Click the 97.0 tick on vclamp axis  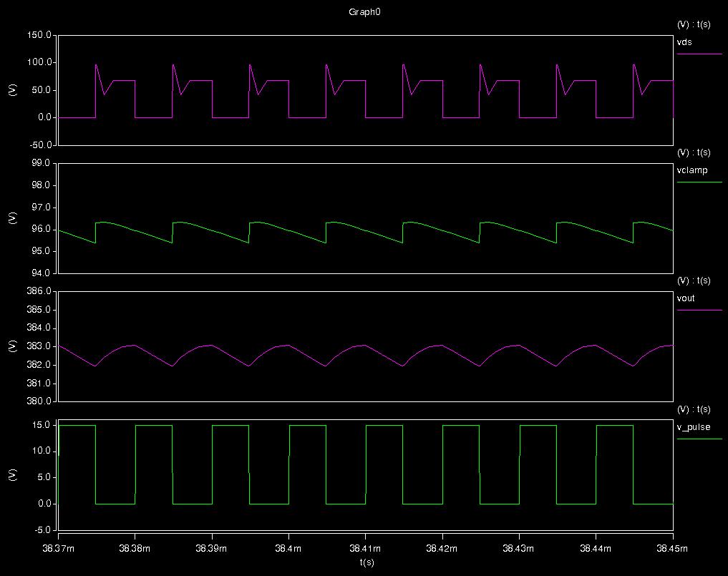[42, 208]
